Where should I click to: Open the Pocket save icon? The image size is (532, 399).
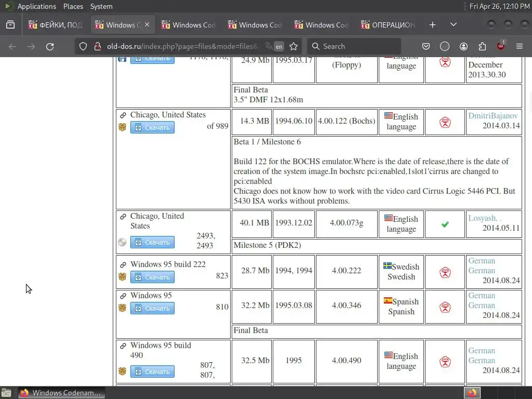[426, 46]
